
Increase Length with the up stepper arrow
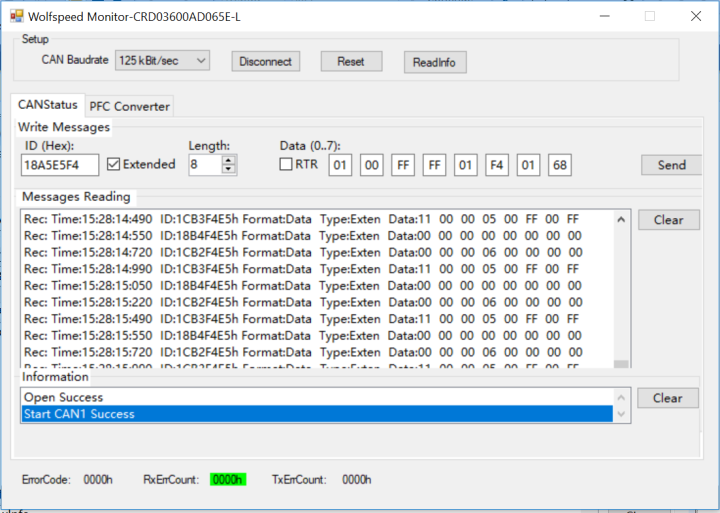(x=229, y=160)
